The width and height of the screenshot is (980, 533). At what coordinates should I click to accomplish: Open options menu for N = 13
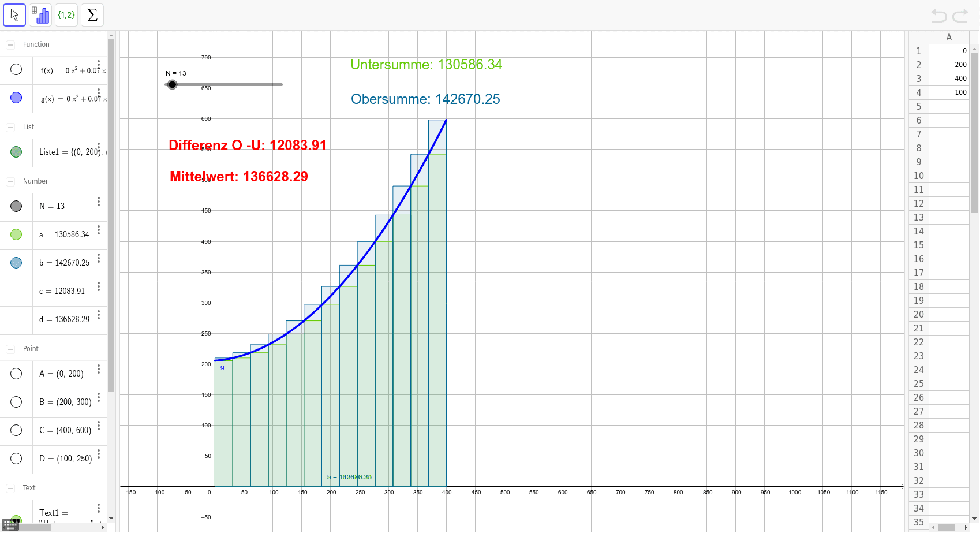click(99, 202)
